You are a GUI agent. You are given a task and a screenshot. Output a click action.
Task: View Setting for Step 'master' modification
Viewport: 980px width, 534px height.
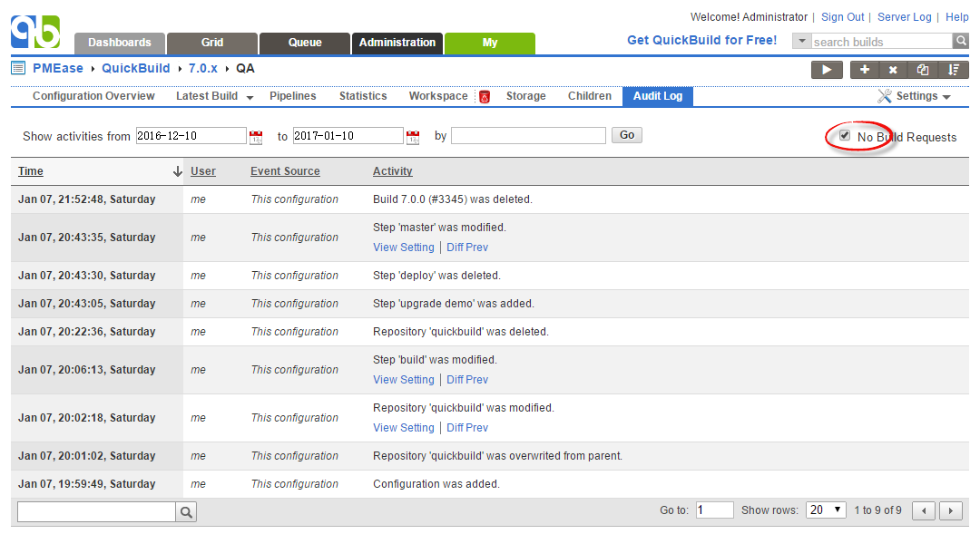pos(403,248)
